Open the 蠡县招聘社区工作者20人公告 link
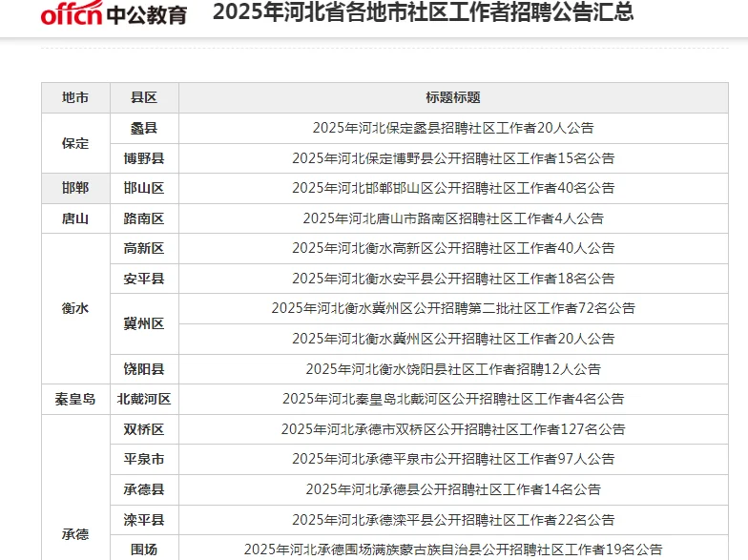The width and height of the screenshot is (748, 560). point(453,128)
